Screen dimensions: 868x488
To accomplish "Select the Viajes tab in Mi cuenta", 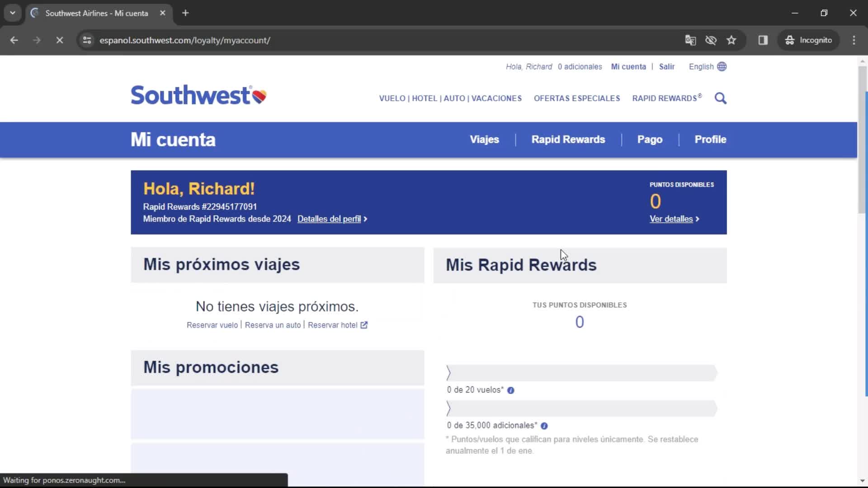I will [x=484, y=140].
